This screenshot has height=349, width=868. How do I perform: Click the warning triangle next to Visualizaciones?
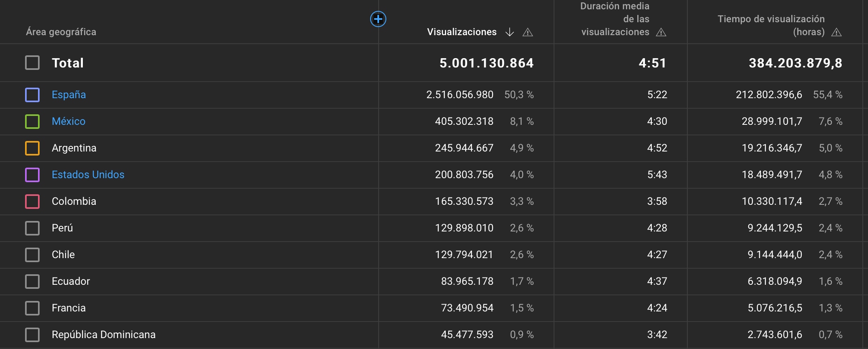point(528,32)
